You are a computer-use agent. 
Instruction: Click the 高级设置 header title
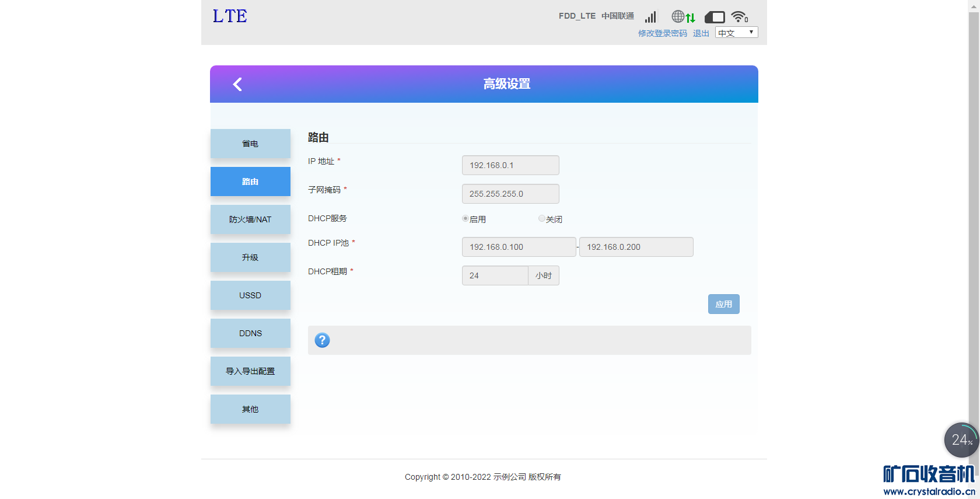tap(507, 84)
